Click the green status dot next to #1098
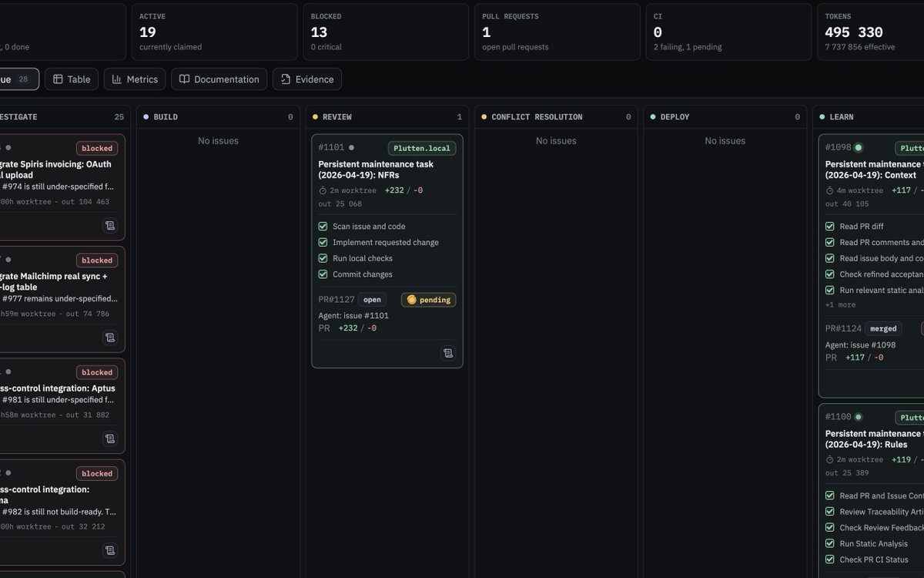This screenshot has height=578, width=924. pos(859,147)
